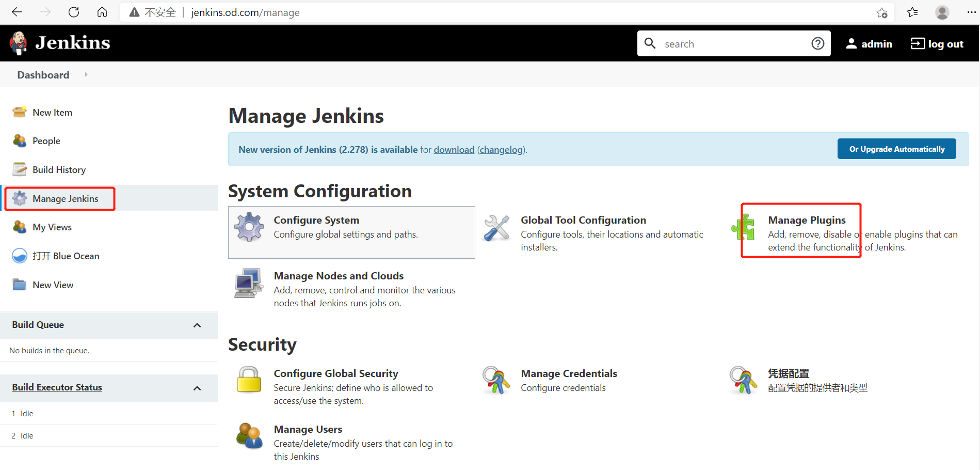Click the browser home icon
Image resolution: width=980 pixels, height=470 pixels.
pyautogui.click(x=102, y=12)
